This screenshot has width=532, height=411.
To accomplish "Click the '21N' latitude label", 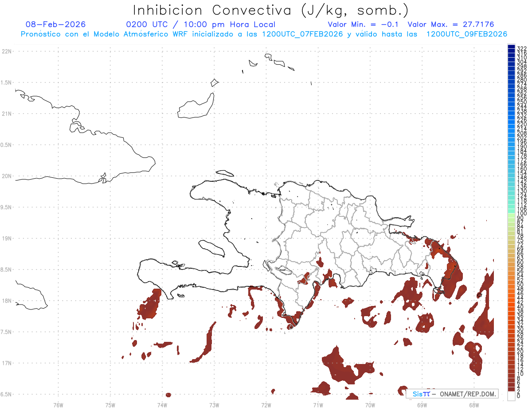I will [7, 114].
